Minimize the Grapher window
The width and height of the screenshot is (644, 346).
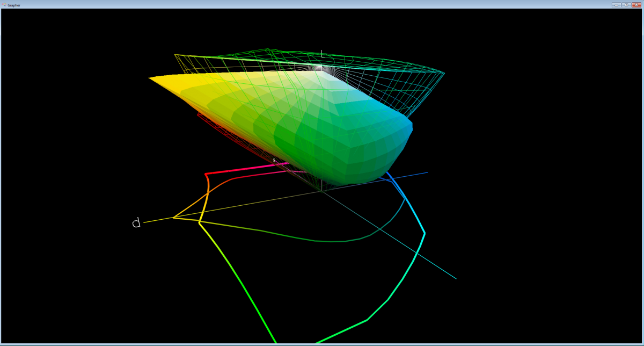click(616, 4)
